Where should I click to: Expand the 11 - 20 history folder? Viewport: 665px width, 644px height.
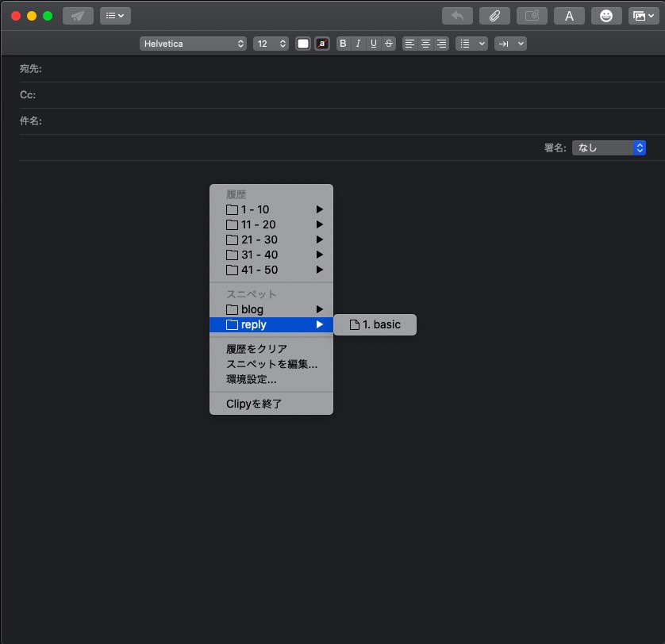271,224
